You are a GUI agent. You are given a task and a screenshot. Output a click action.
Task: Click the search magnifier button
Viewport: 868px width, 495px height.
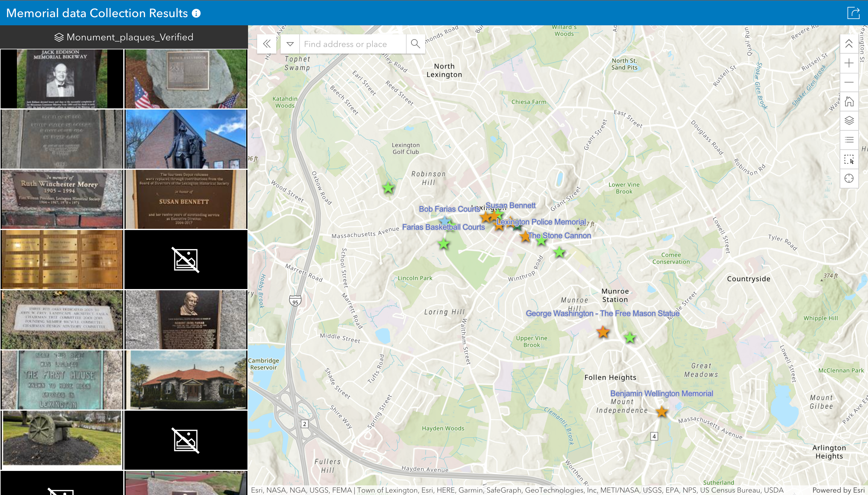[415, 44]
